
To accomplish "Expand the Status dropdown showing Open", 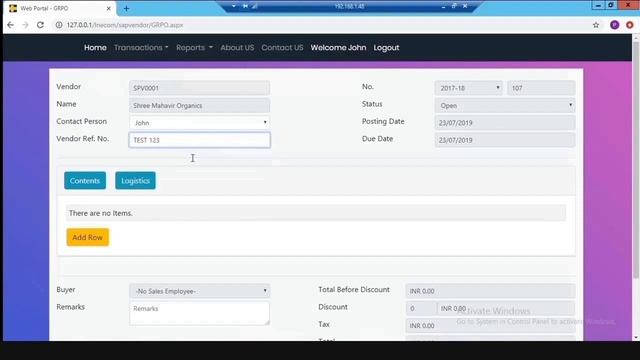I will point(505,105).
